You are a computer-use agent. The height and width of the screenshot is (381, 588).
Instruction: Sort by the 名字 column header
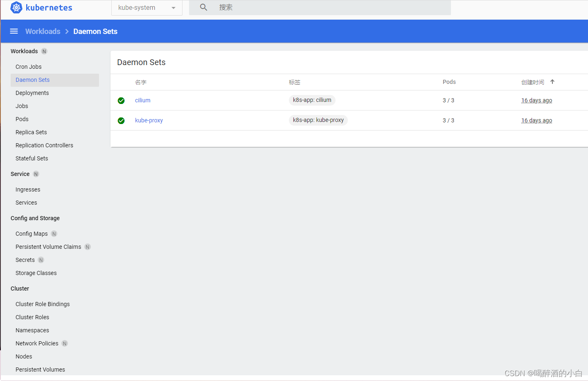tap(141, 82)
